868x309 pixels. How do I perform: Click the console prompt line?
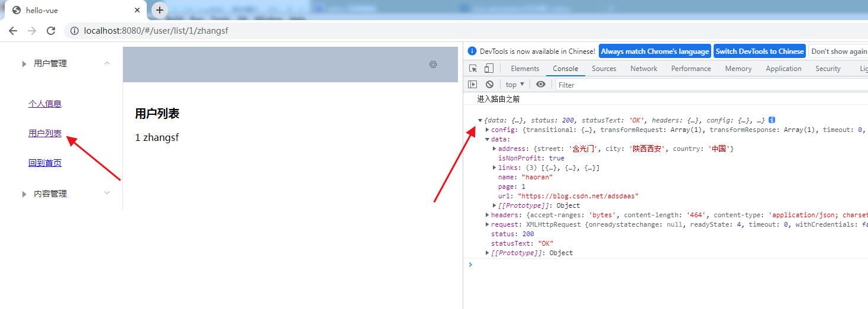pos(666,265)
